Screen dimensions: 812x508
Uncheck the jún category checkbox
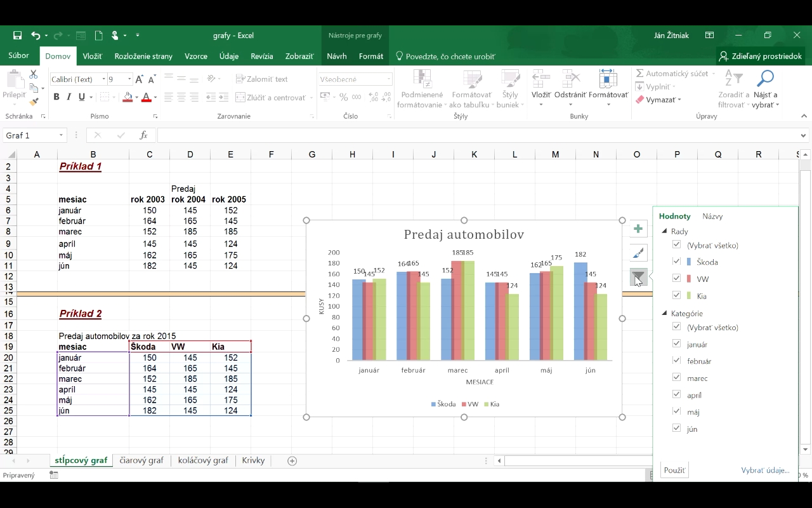[676, 428]
